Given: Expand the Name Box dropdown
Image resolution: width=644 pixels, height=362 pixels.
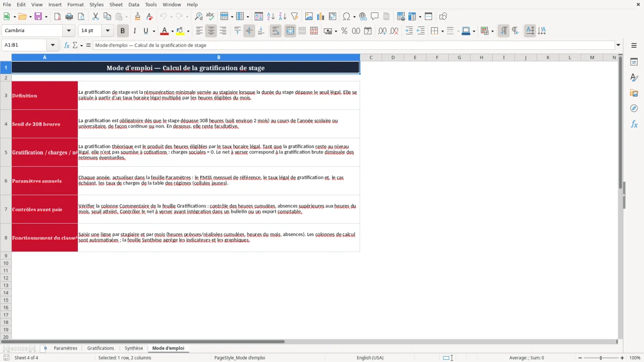Looking at the screenshot, I should [x=53, y=45].
